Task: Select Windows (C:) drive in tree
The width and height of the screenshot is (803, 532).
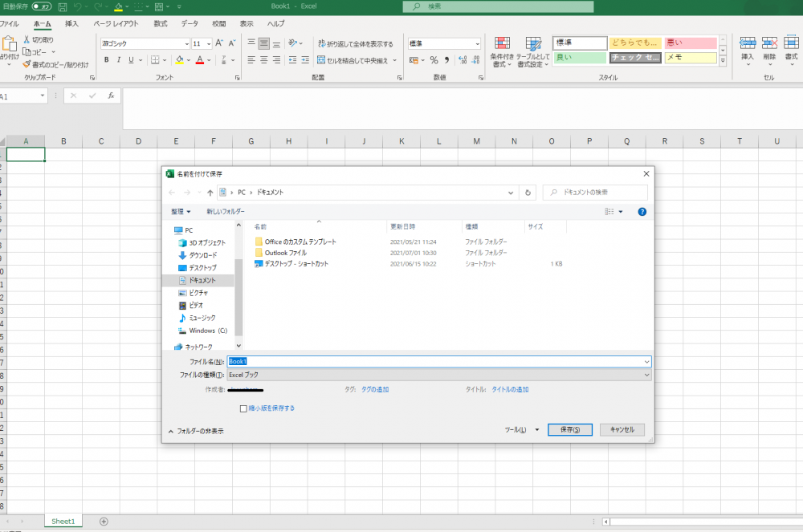Action: (203, 331)
